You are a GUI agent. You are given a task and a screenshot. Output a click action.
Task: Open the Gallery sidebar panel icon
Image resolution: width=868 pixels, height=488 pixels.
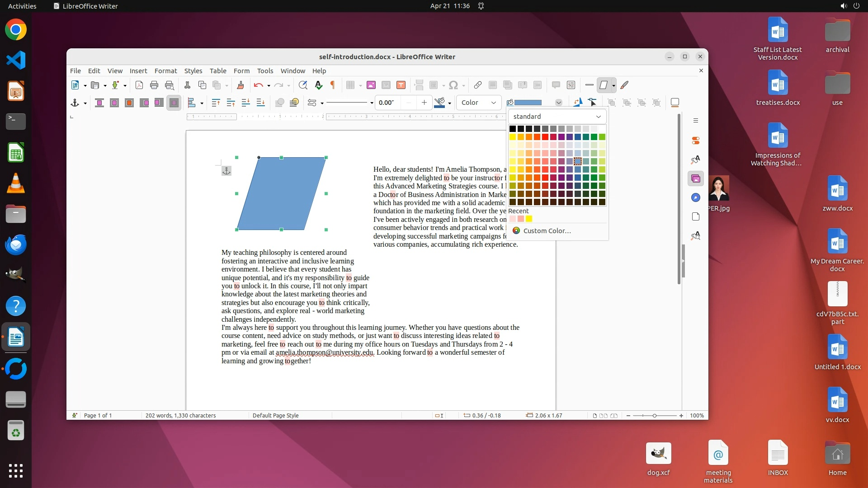pyautogui.click(x=696, y=179)
